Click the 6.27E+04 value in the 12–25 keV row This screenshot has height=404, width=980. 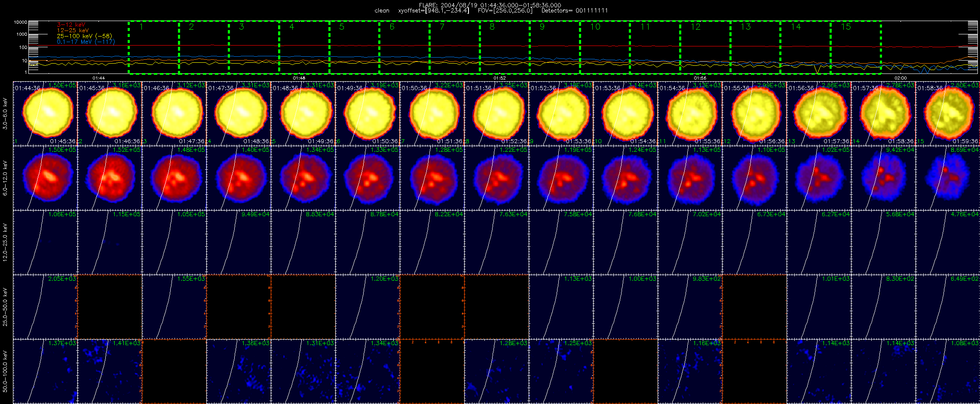tap(836, 214)
